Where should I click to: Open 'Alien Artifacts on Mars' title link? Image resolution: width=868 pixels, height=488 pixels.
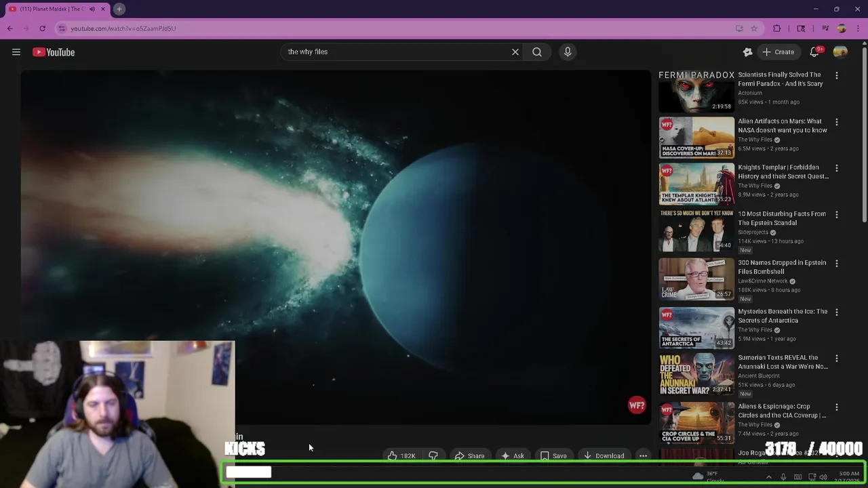point(783,125)
